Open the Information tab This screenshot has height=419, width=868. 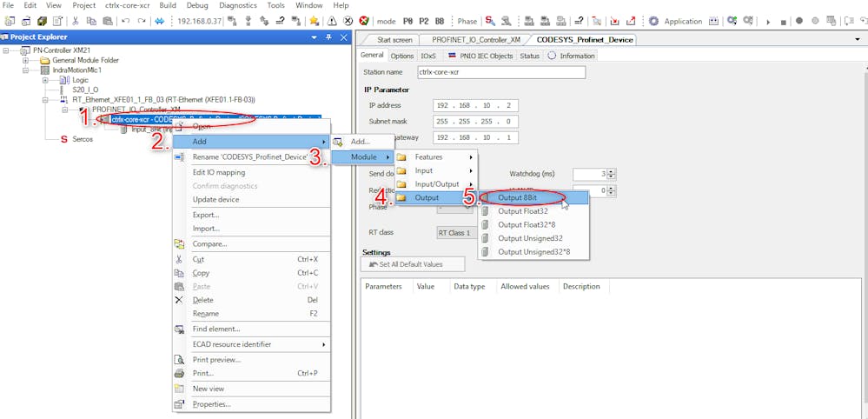(572, 56)
